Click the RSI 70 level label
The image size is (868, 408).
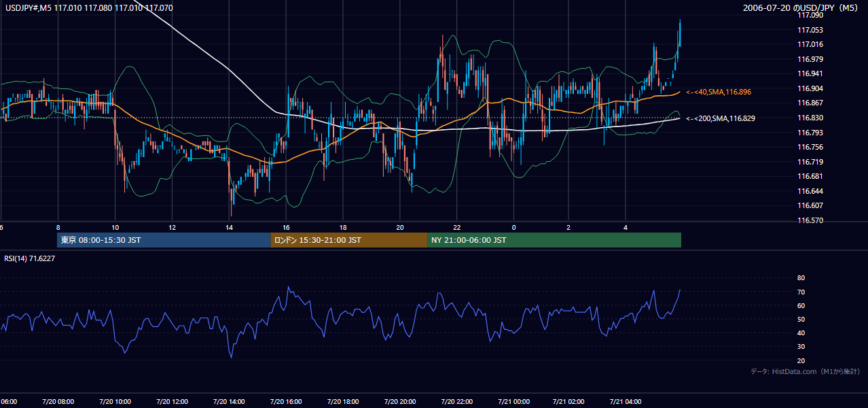(x=801, y=292)
